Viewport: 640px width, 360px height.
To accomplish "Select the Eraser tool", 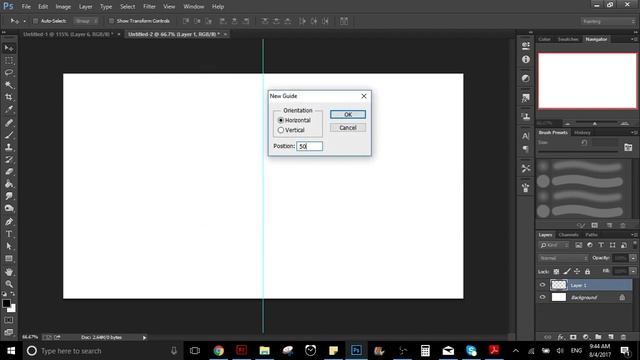I will coord(9,171).
